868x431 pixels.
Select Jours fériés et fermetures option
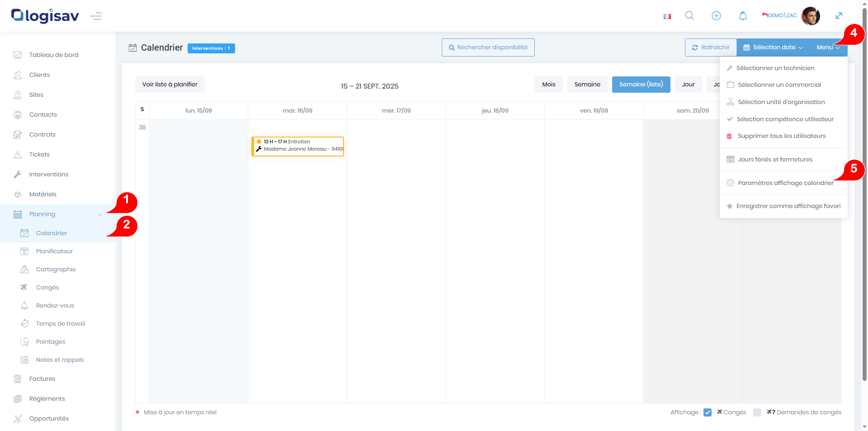coord(775,160)
